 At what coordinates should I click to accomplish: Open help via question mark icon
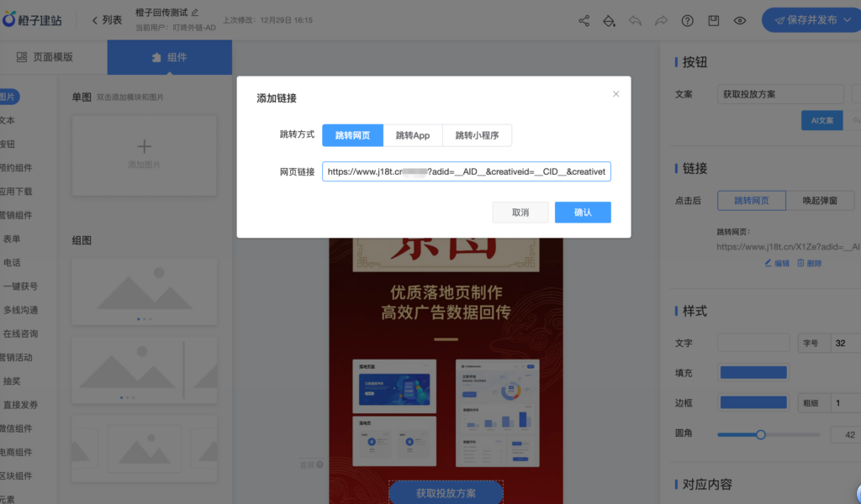pos(688,21)
